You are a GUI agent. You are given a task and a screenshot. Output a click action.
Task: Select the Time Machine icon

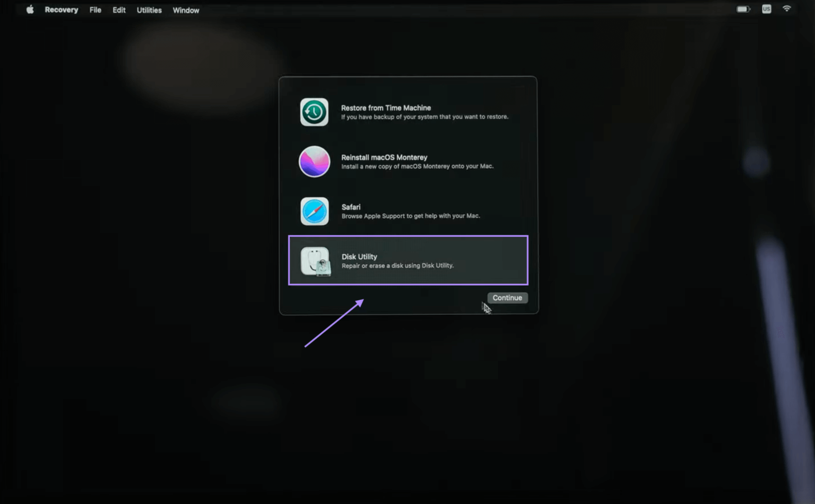tap(314, 112)
